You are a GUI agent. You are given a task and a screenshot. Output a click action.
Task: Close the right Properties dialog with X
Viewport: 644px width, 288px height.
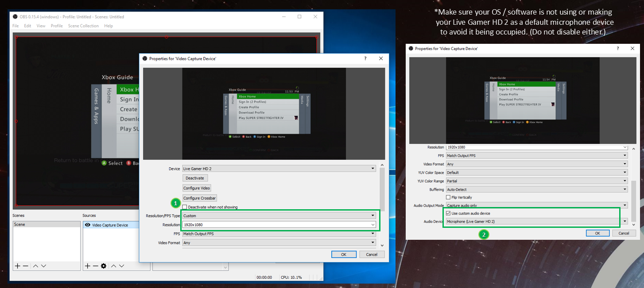pyautogui.click(x=632, y=48)
